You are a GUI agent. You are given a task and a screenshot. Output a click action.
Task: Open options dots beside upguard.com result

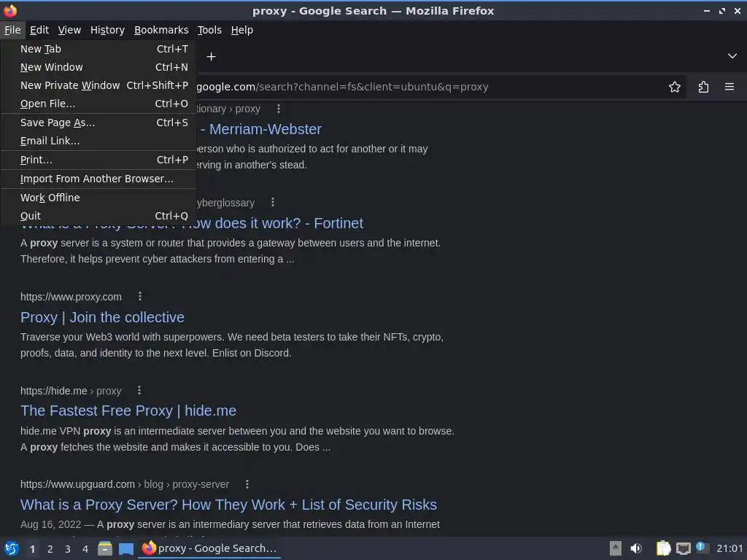[x=247, y=484]
